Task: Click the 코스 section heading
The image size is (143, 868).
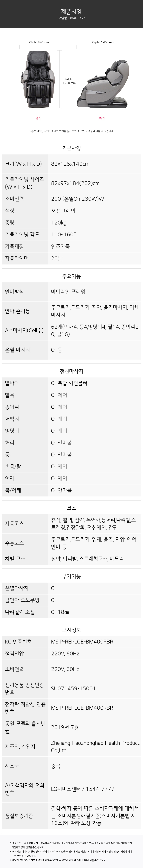Action: (x=71, y=507)
